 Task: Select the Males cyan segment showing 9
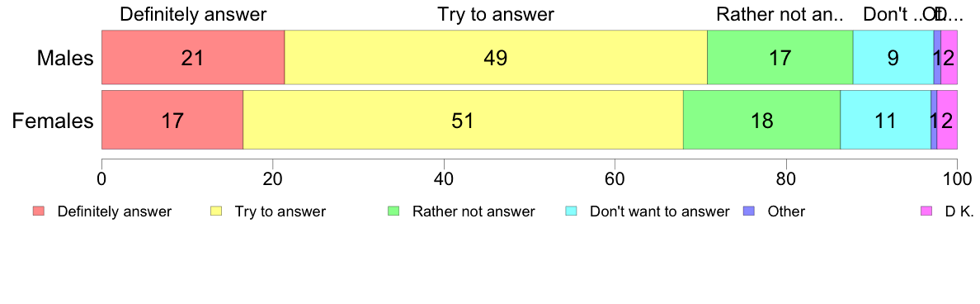(893, 57)
